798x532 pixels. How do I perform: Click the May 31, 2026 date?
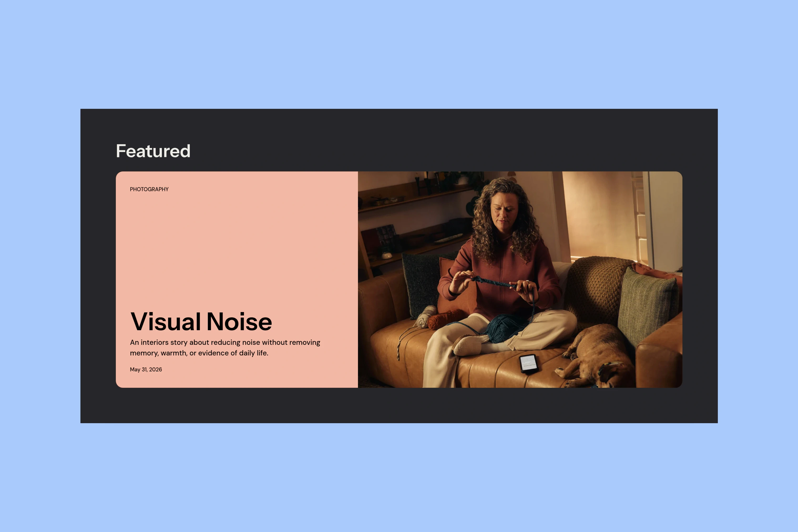coord(146,370)
